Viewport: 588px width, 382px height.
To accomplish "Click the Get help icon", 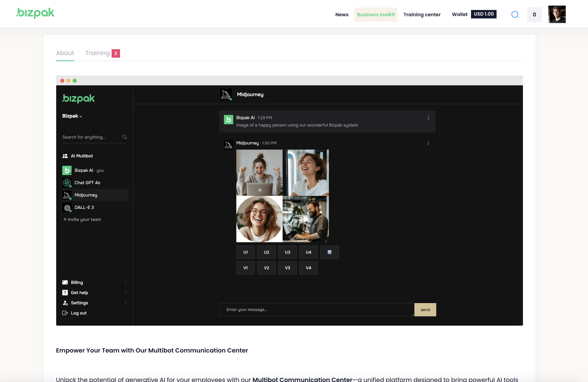I will point(65,292).
